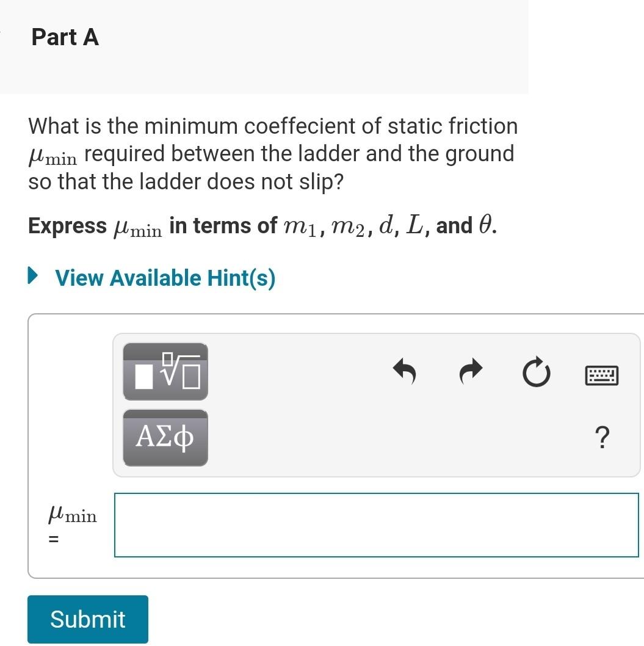Submit the answer for Part A

tap(87, 619)
